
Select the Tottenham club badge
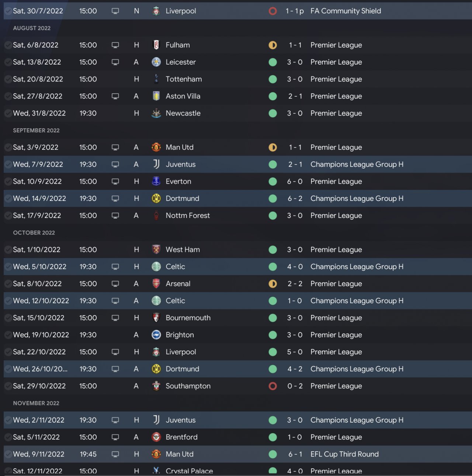(156, 79)
